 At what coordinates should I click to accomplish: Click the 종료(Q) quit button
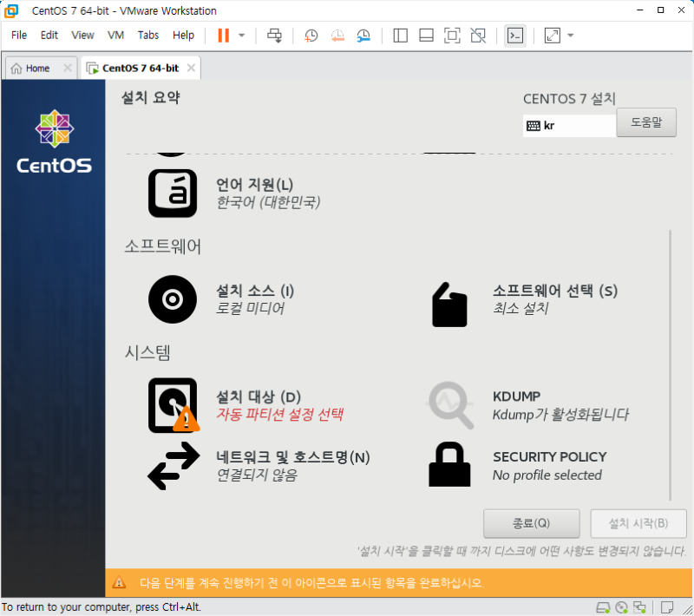click(x=532, y=523)
